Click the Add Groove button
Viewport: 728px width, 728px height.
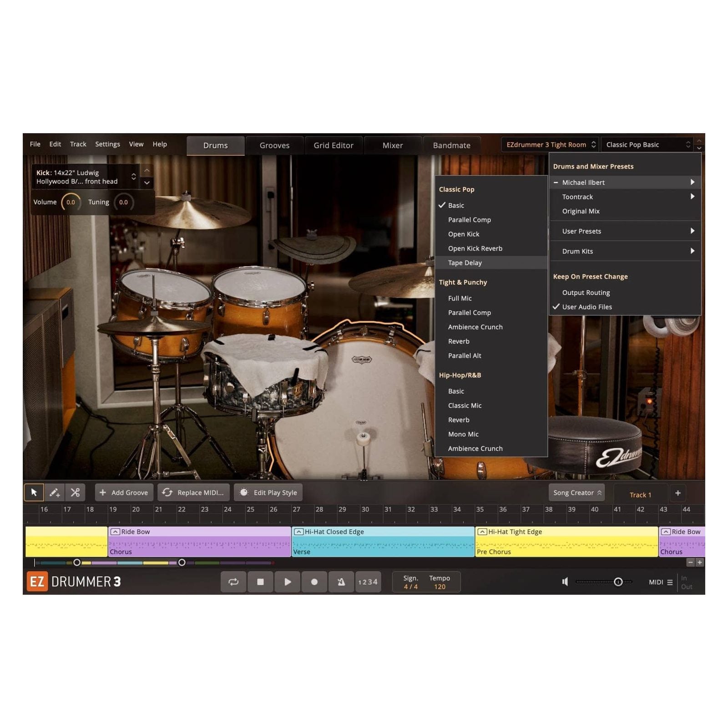(124, 493)
